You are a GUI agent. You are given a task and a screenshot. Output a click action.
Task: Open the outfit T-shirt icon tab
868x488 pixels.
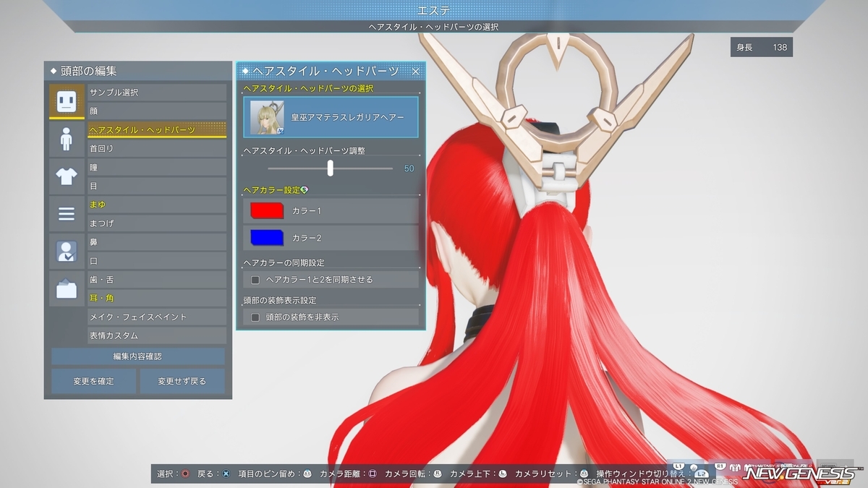(67, 176)
